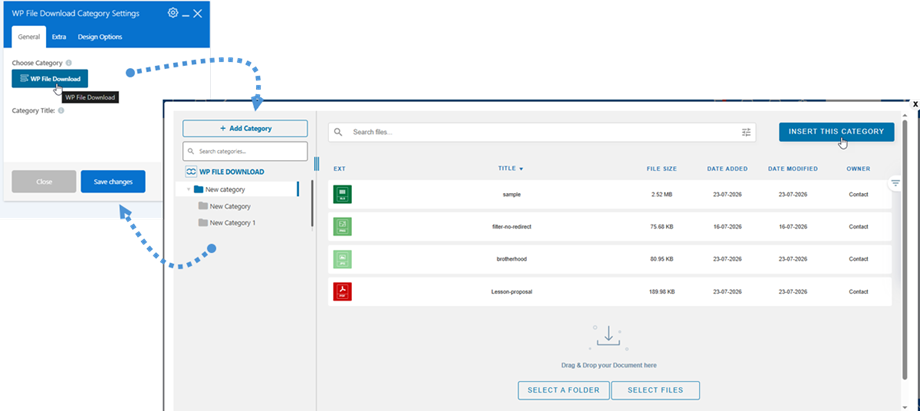The image size is (920, 411).
Task: Open the settings gear in Category Settings header
Action: (x=172, y=12)
